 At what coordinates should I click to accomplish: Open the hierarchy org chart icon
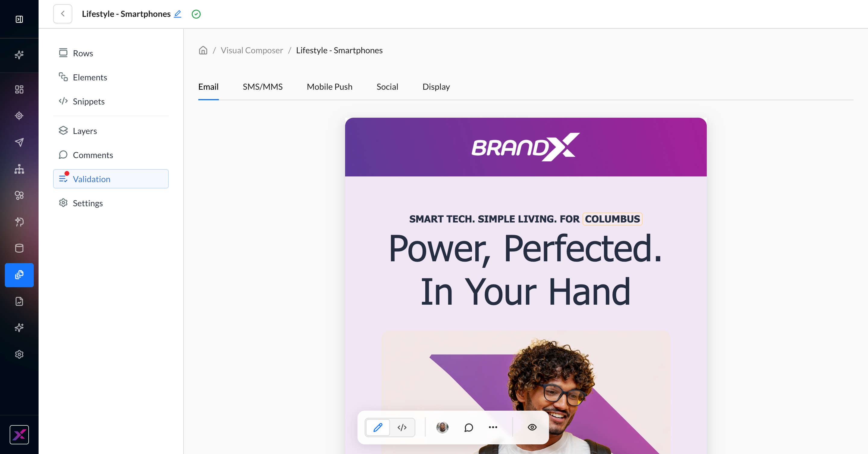point(19,169)
